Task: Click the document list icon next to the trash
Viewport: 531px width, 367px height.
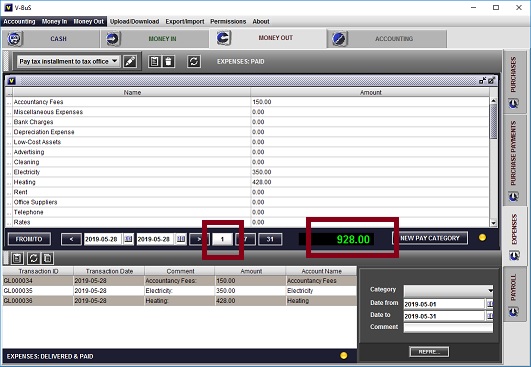Action: coord(154,61)
